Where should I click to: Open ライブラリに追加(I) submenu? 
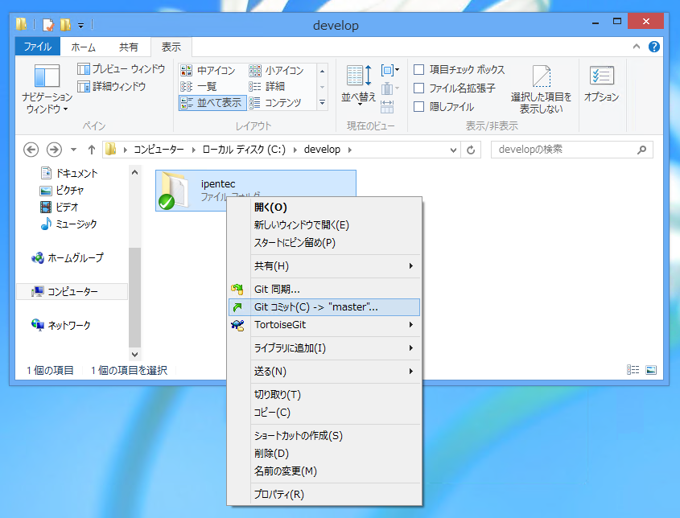coord(324,348)
